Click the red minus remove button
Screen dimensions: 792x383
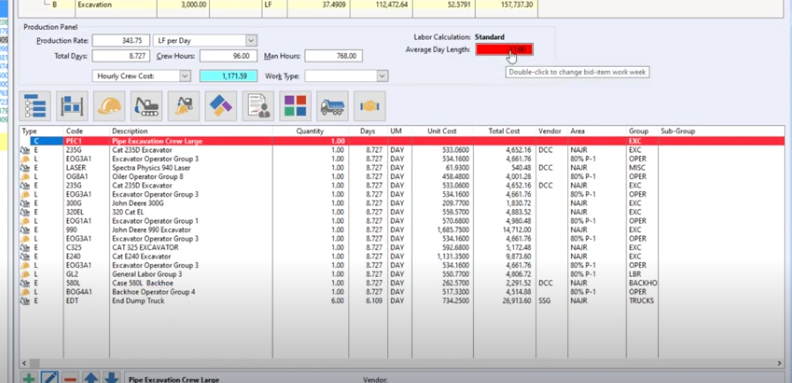coord(70,378)
